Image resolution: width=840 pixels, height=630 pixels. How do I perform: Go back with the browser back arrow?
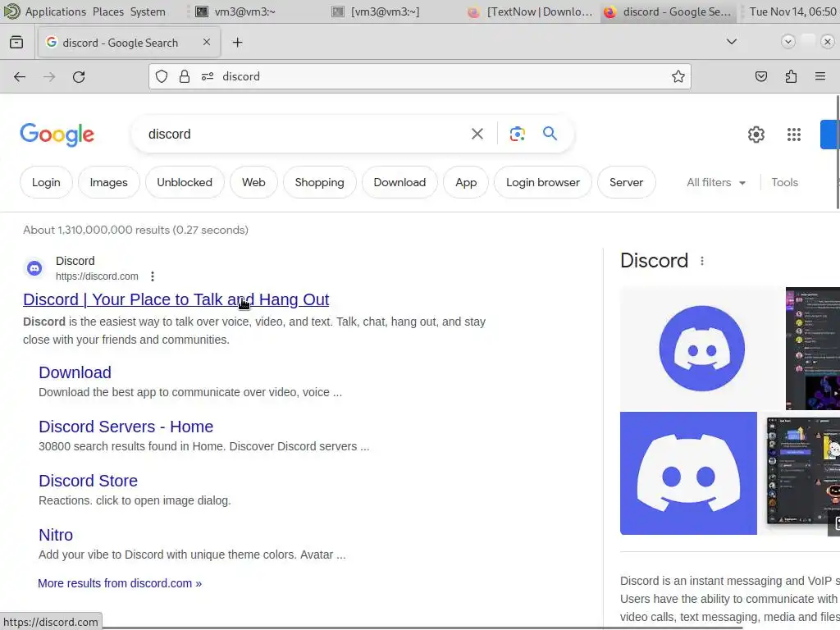20,76
